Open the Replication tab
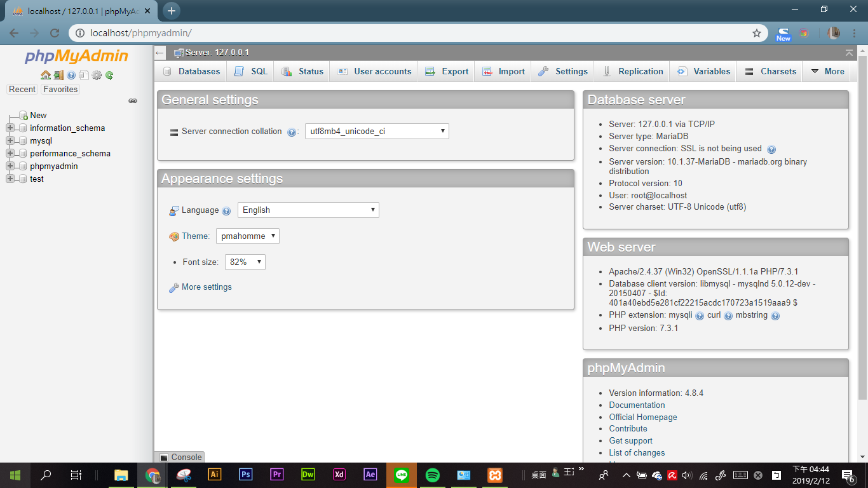868x488 pixels. click(x=632, y=71)
